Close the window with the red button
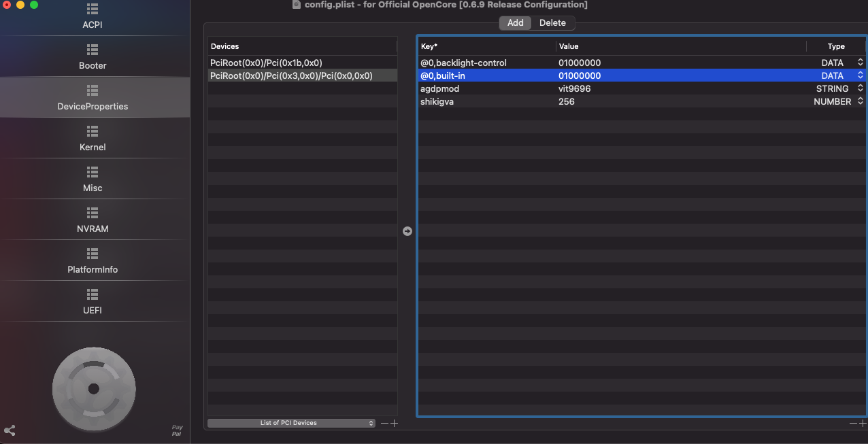The width and height of the screenshot is (868, 444). point(7,5)
